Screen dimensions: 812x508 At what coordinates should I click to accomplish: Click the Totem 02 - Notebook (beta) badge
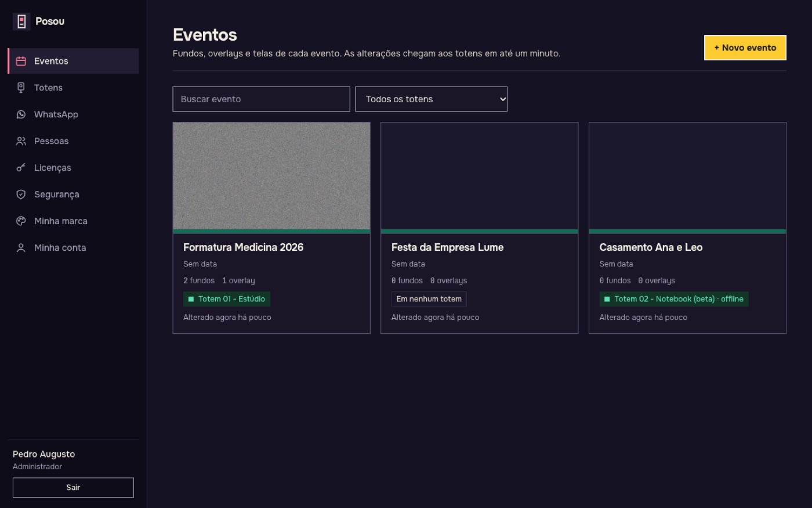click(x=674, y=299)
